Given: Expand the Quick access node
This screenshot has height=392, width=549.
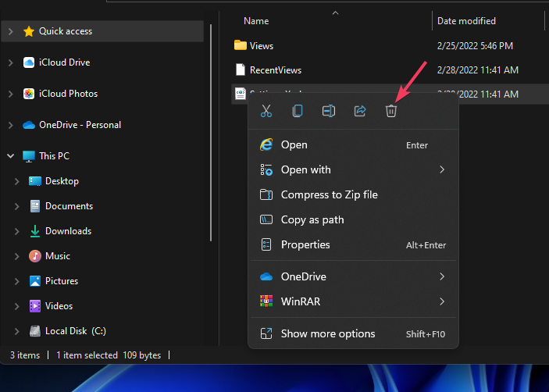Looking at the screenshot, I should pyautogui.click(x=10, y=31).
